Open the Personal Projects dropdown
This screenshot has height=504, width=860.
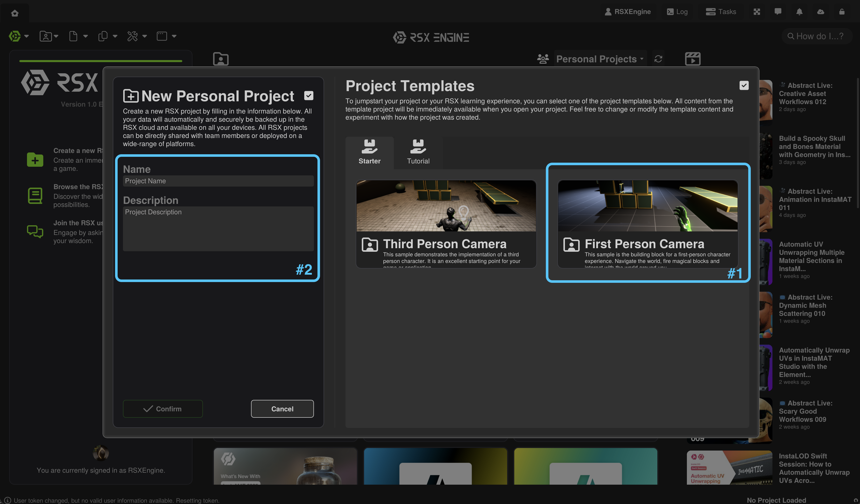[599, 59]
